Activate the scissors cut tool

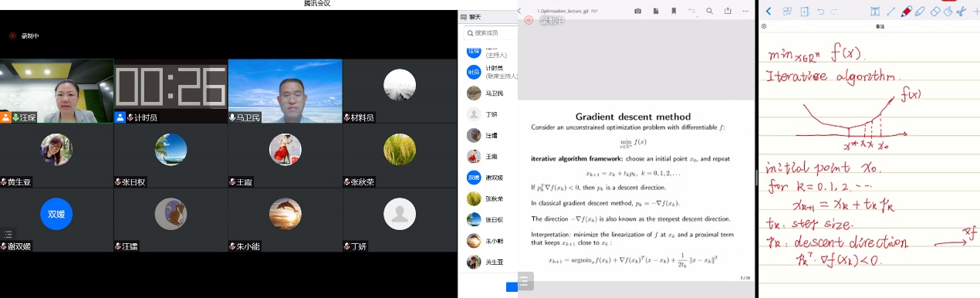pos(961,11)
